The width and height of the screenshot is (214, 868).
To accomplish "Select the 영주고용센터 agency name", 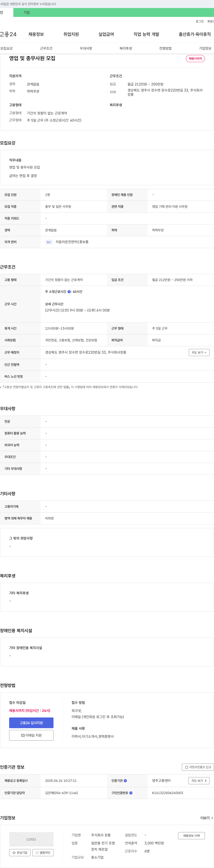I will [161, 781].
